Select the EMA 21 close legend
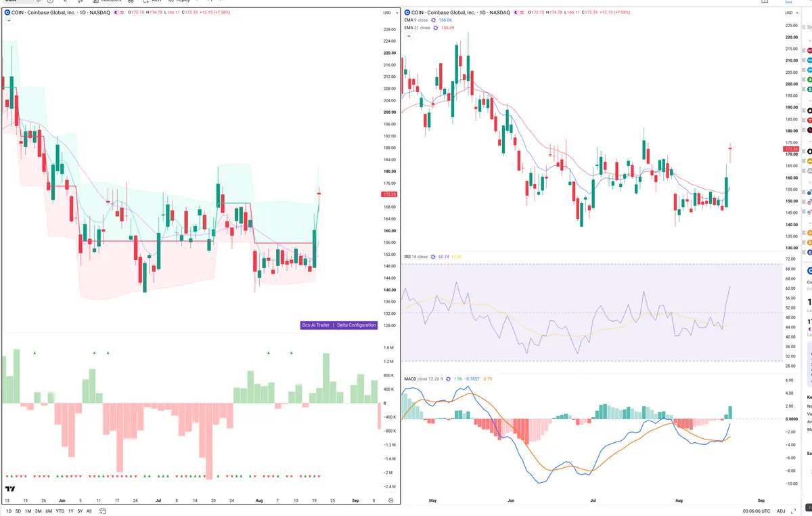812x516 pixels. click(417, 28)
